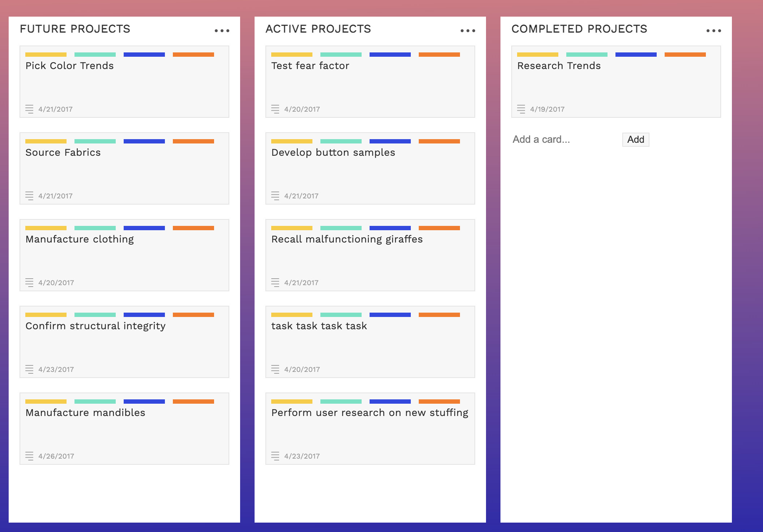Image resolution: width=763 pixels, height=532 pixels.
Task: Select orange label on Confirm structural integrity card
Action: [193, 315]
